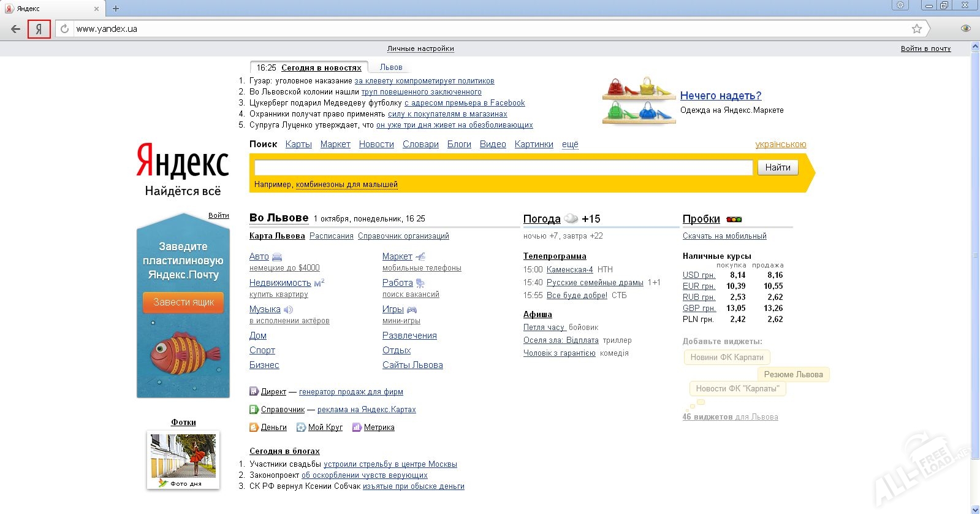Expand the ещё menu of more services

(570, 144)
